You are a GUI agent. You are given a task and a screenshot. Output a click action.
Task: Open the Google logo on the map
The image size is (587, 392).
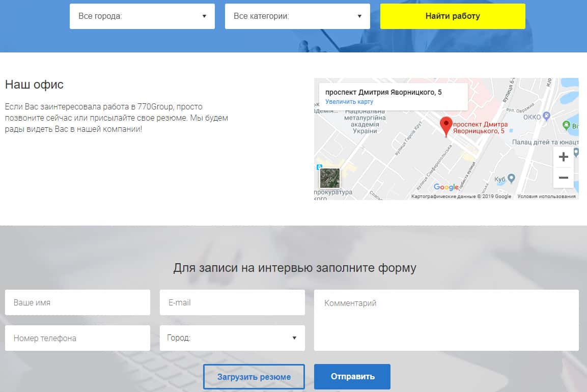(x=446, y=187)
